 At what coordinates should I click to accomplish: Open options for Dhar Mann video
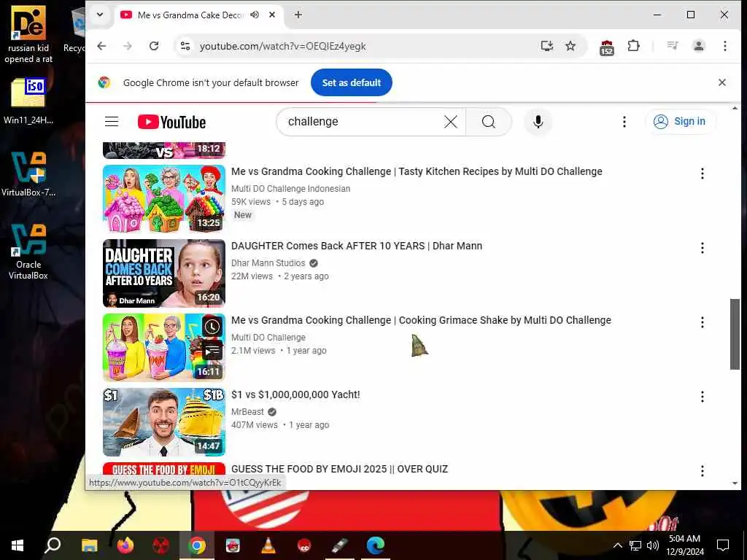[702, 248]
